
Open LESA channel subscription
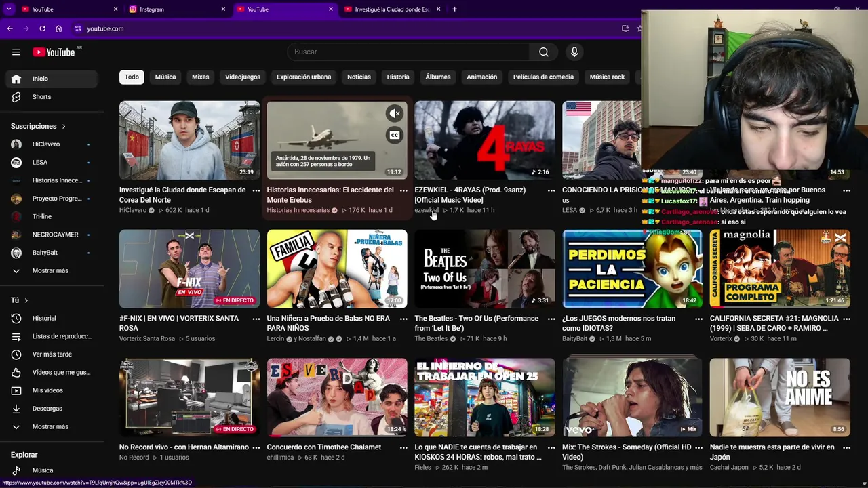coord(52,163)
